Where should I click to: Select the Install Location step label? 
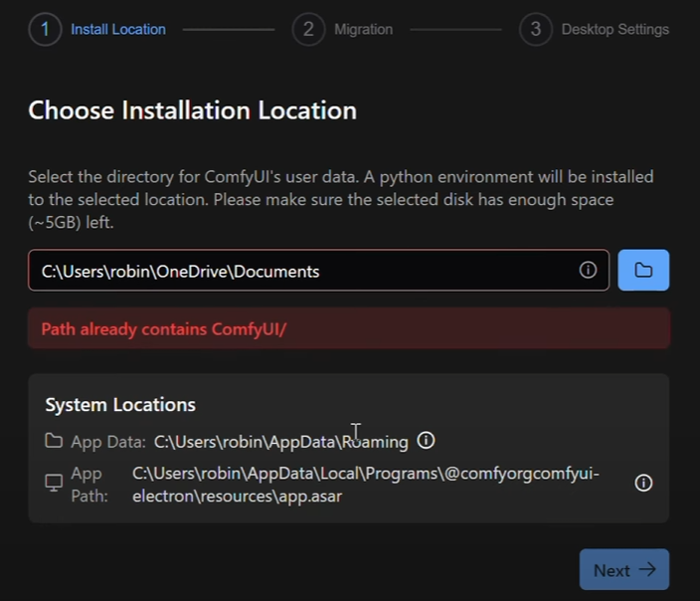[x=118, y=29]
